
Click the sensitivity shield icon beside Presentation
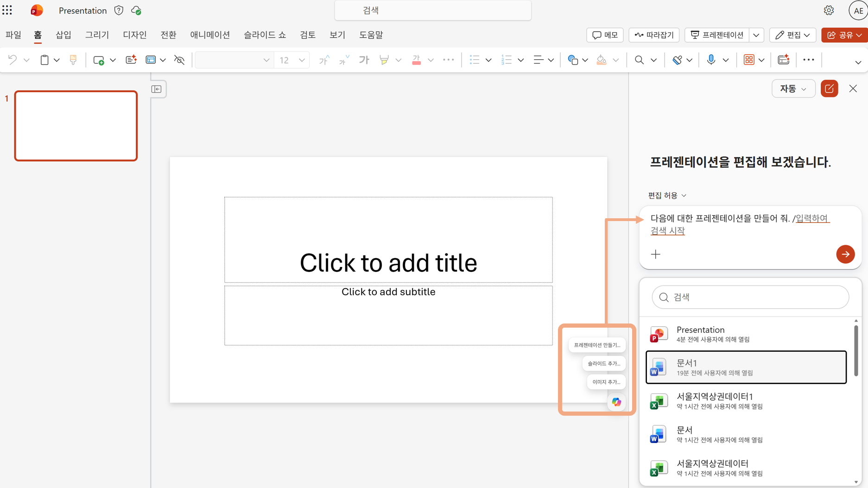(119, 10)
